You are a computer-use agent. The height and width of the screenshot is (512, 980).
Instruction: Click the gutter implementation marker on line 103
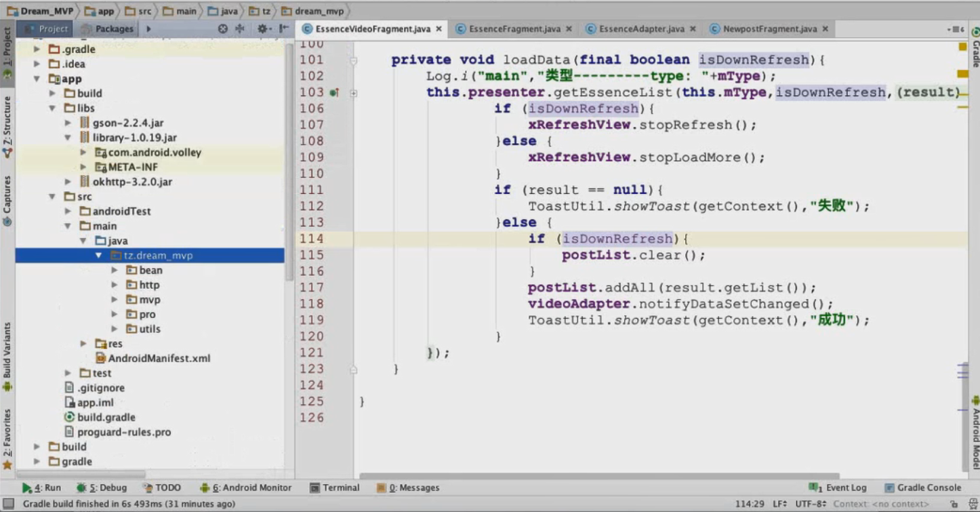click(x=334, y=93)
